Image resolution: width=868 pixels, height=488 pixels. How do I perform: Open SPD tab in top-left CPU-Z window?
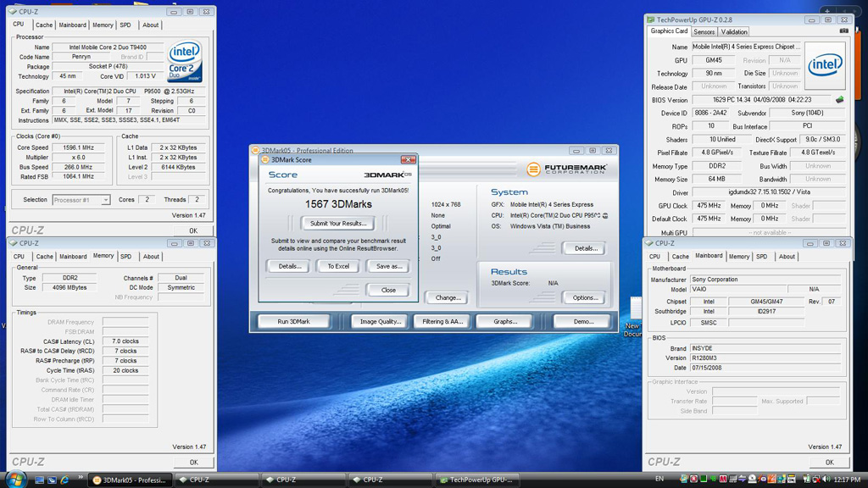pyautogui.click(x=125, y=25)
